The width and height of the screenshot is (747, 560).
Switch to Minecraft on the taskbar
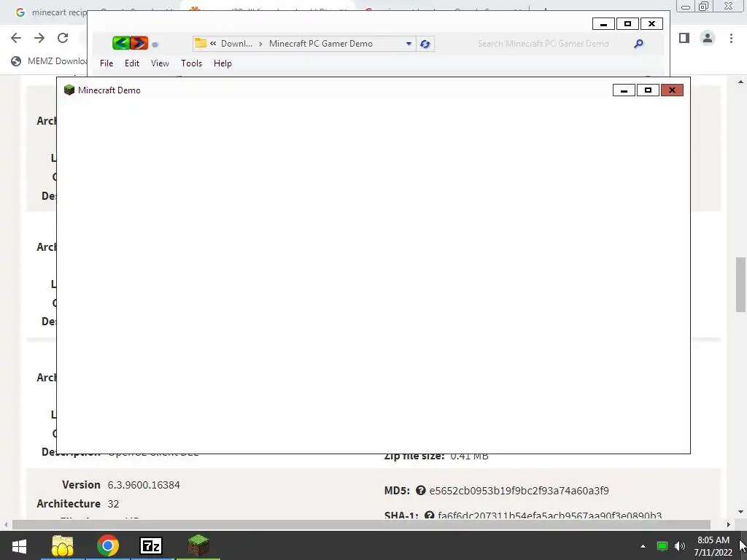(x=198, y=545)
